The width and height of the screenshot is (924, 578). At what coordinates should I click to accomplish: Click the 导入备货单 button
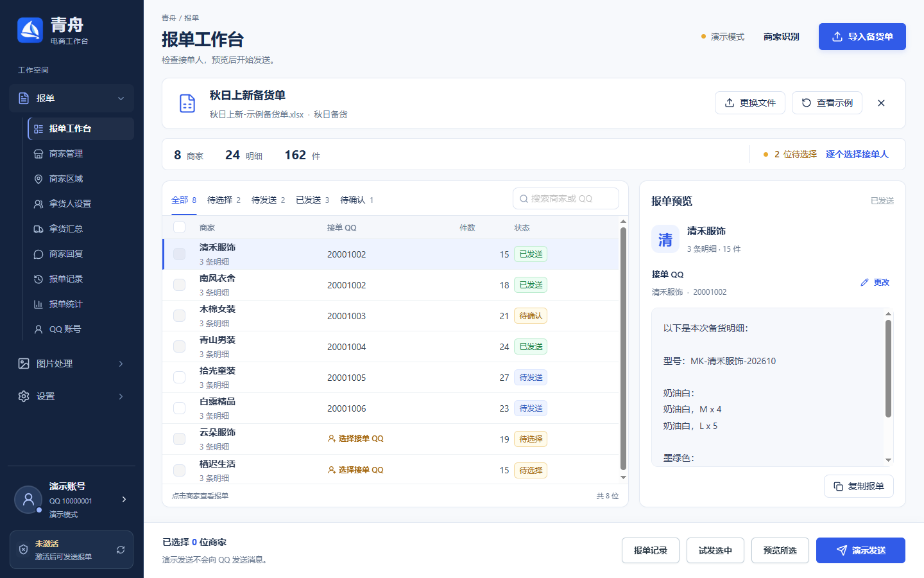tap(862, 37)
